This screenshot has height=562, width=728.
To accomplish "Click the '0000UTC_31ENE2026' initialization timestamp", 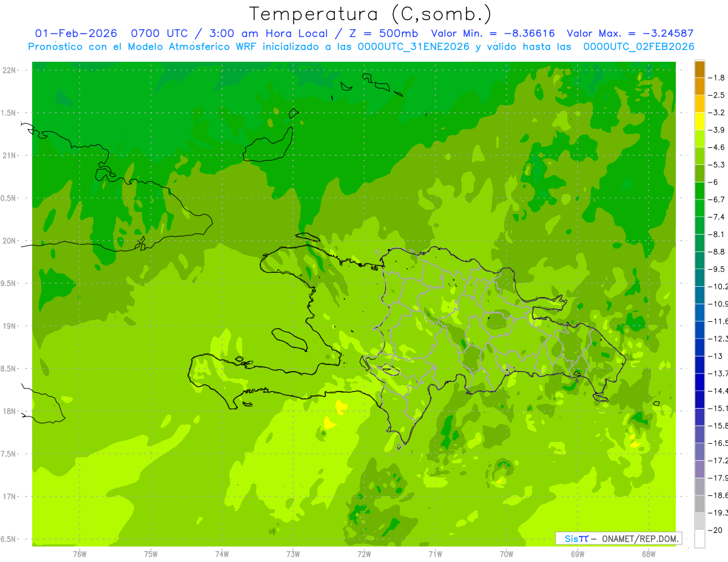I will [414, 47].
